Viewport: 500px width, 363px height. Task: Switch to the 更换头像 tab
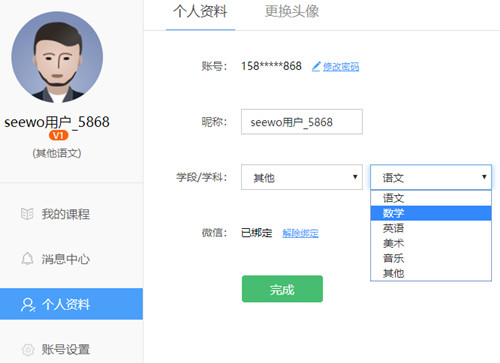(x=292, y=12)
